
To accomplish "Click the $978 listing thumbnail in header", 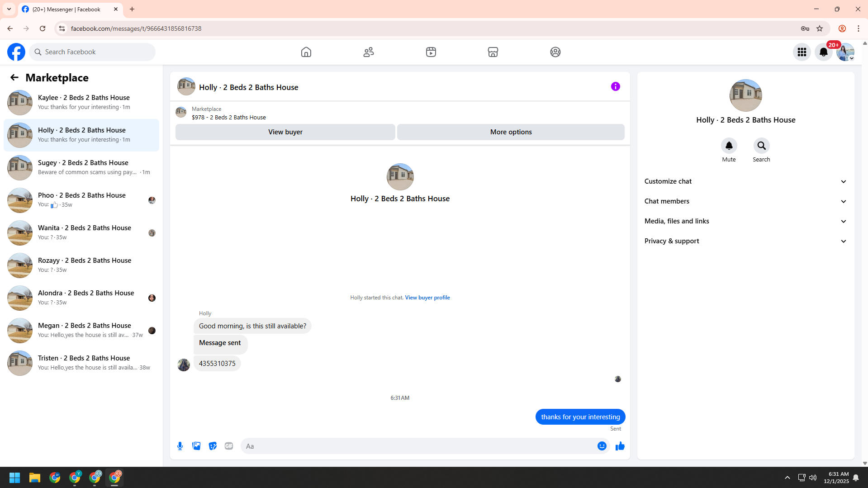I will (181, 112).
